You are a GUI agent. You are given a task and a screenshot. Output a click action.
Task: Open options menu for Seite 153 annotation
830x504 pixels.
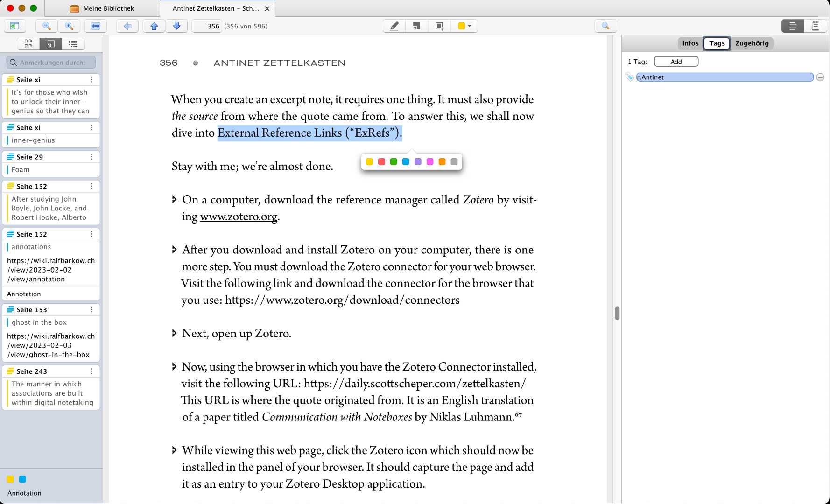point(91,310)
